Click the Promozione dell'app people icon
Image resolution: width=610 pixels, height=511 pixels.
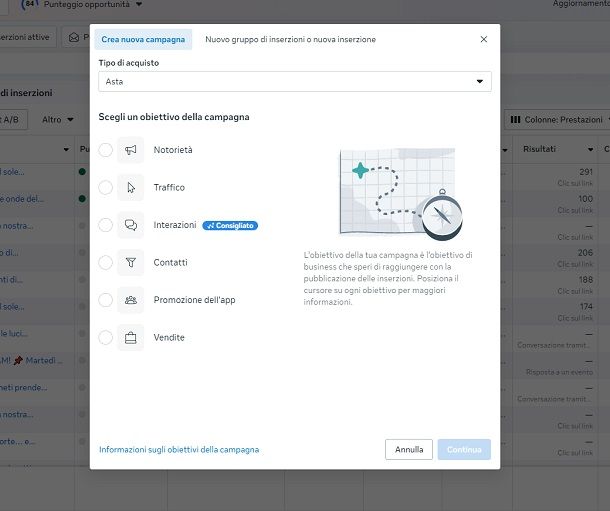pyautogui.click(x=131, y=300)
